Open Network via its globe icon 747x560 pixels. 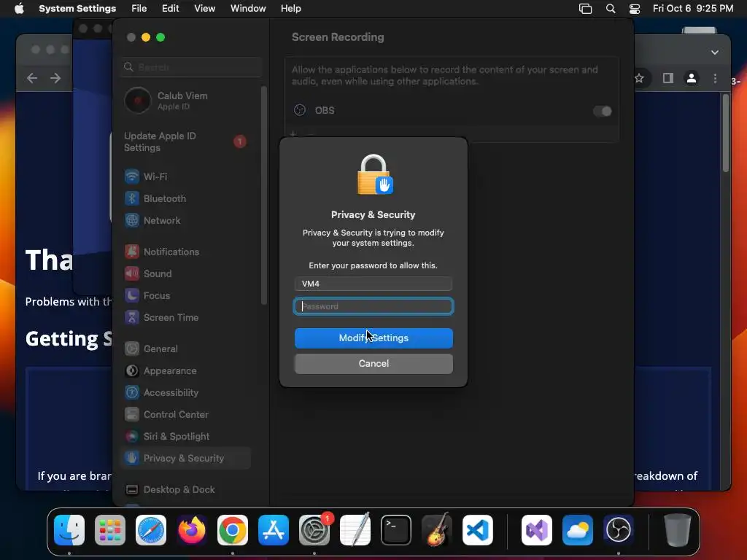coord(132,220)
